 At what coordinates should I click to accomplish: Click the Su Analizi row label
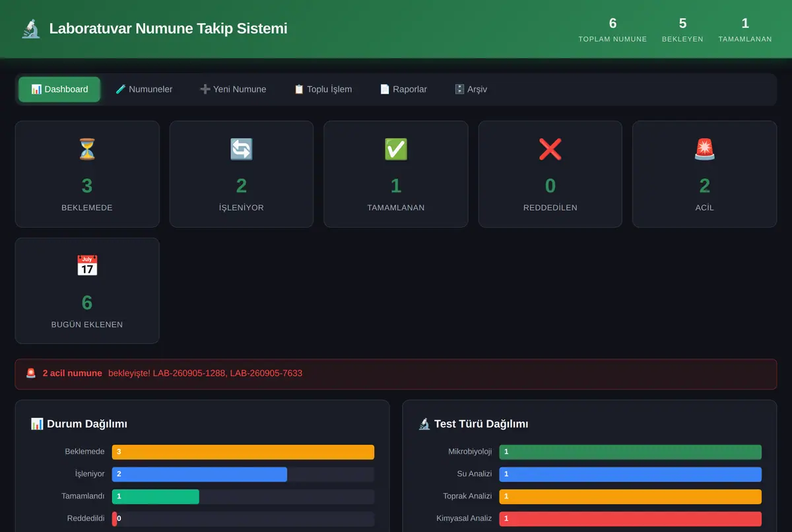click(475, 475)
